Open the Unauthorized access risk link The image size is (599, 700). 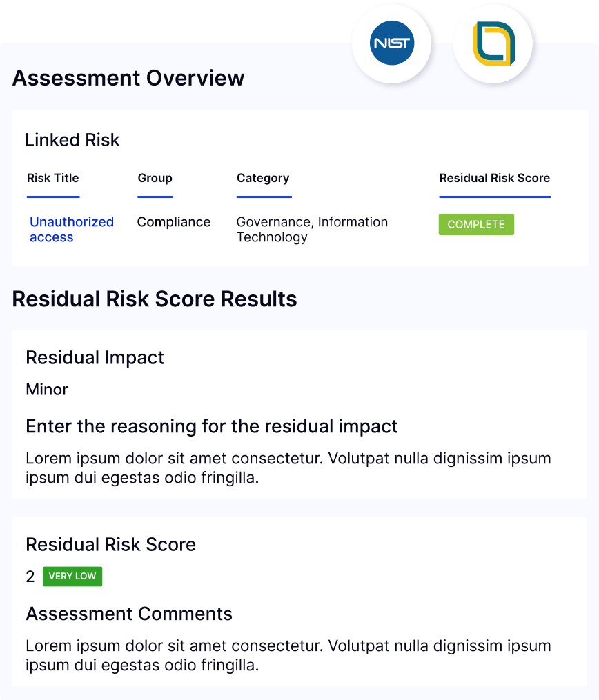click(72, 230)
